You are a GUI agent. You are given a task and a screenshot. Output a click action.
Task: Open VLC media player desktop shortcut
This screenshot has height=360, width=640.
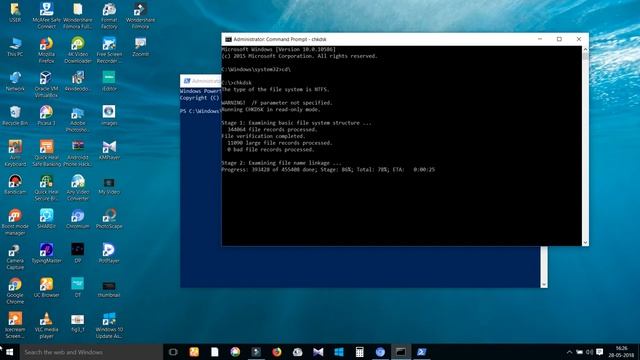pyautogui.click(x=47, y=325)
